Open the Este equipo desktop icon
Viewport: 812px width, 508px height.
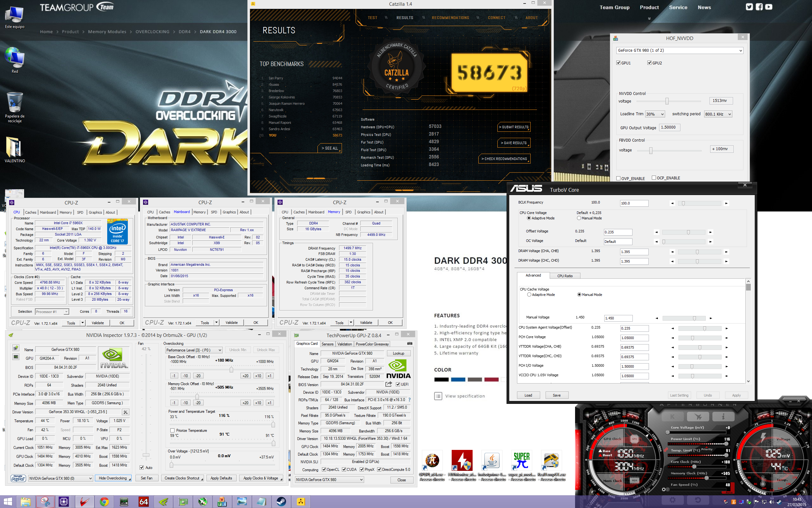(15, 17)
